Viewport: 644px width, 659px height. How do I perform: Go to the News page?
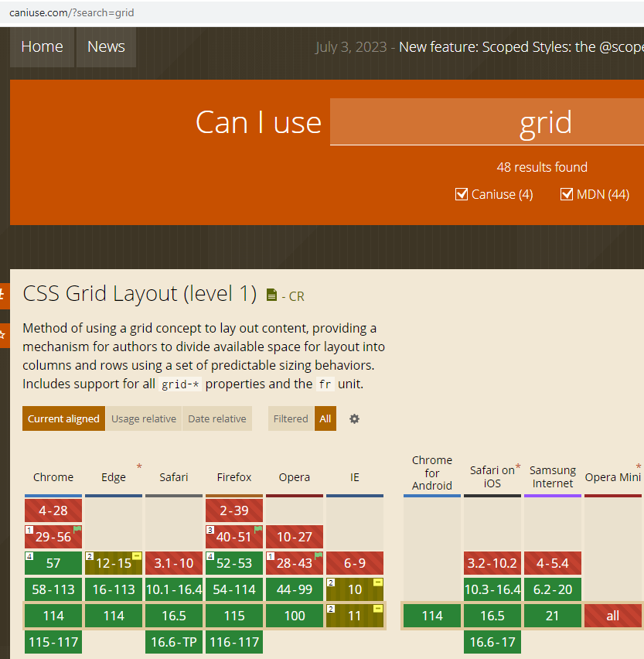(106, 46)
